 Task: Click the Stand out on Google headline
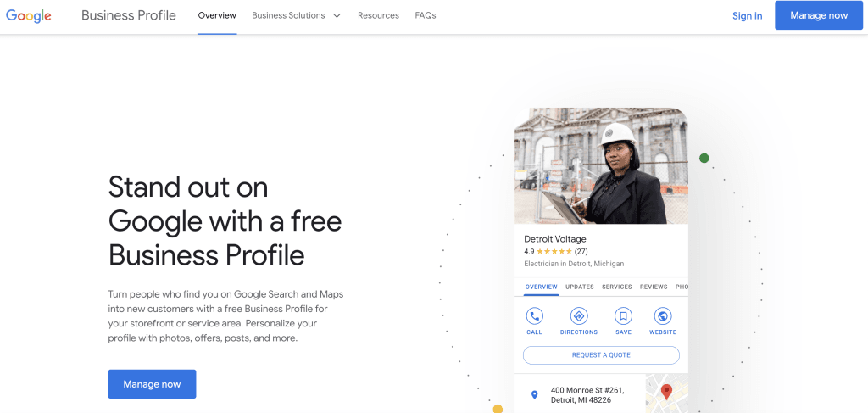click(225, 220)
